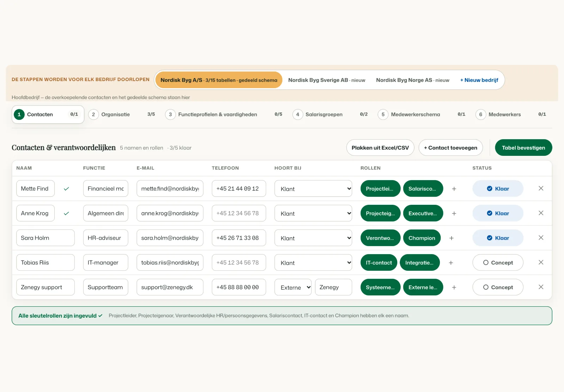Screen dimensions: 564x392
Task: Delete the Anne Krog row
Action: (541, 213)
